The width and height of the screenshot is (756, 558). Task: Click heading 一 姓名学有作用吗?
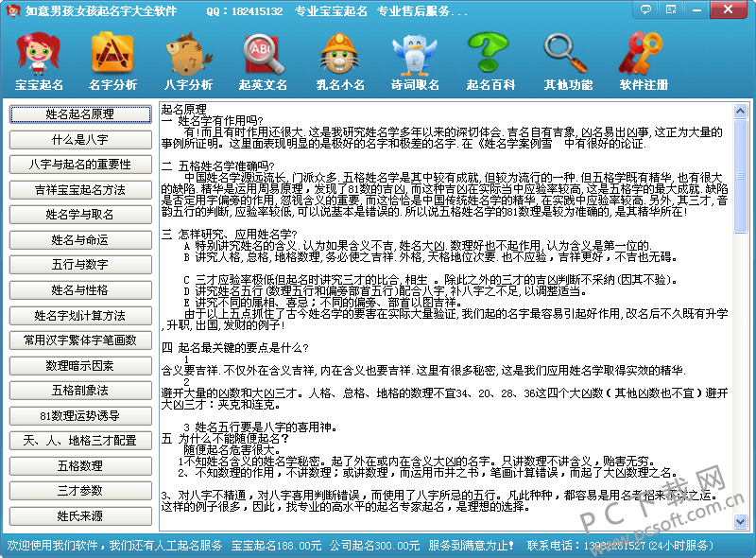(x=212, y=121)
